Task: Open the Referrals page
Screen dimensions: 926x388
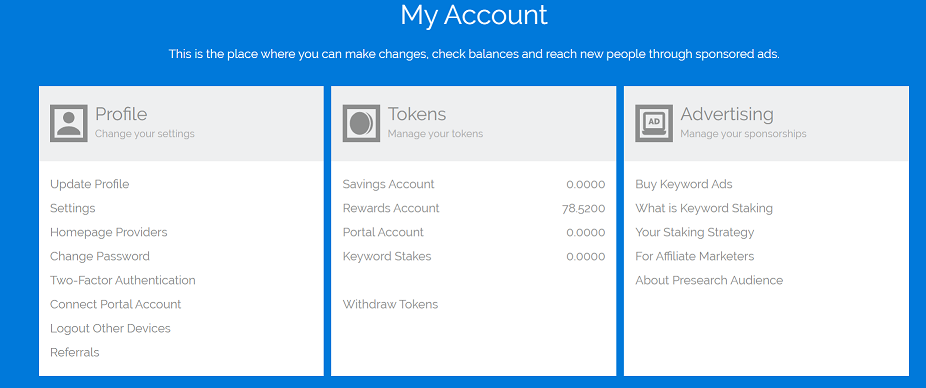Action: point(75,353)
